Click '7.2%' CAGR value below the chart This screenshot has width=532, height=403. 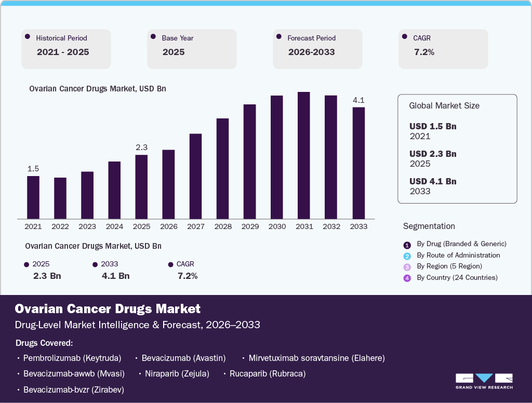pos(188,276)
